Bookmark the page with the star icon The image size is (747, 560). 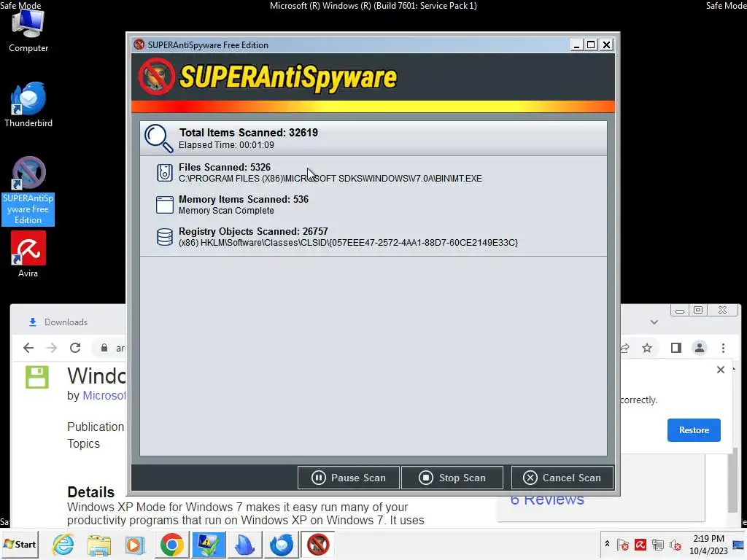click(647, 348)
